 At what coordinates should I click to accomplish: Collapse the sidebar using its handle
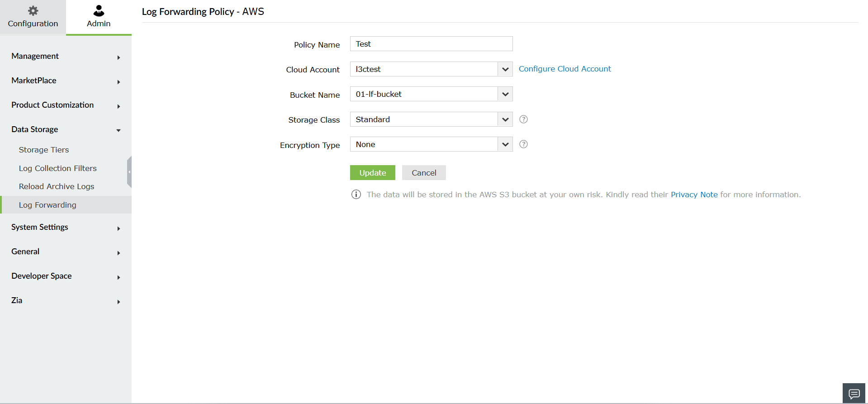point(129,172)
